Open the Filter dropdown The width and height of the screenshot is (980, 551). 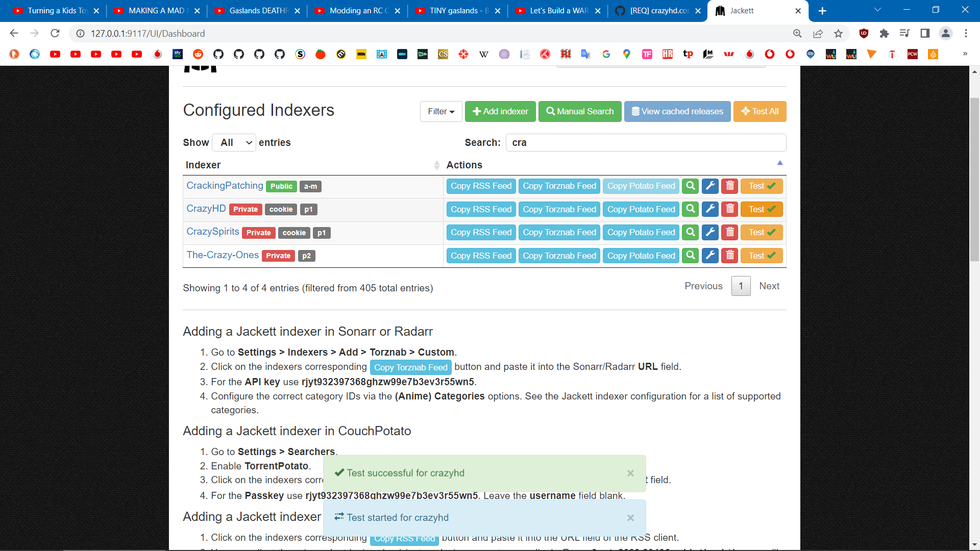click(x=440, y=111)
